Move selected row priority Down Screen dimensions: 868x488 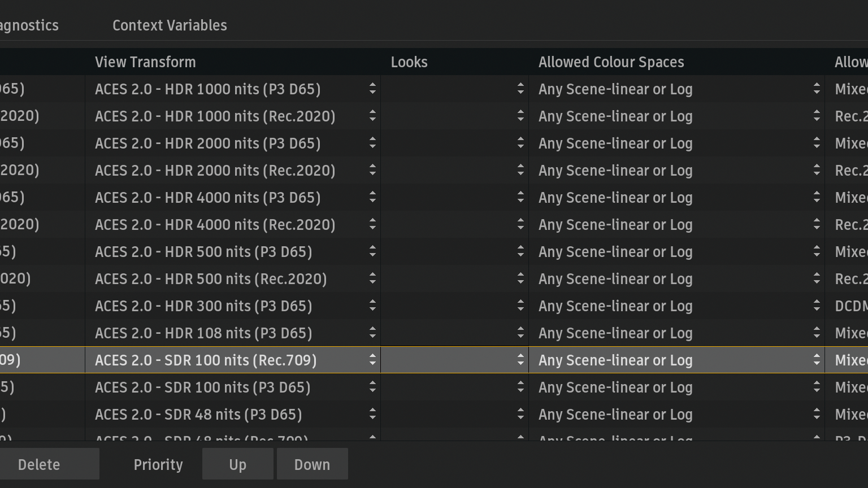(313, 464)
